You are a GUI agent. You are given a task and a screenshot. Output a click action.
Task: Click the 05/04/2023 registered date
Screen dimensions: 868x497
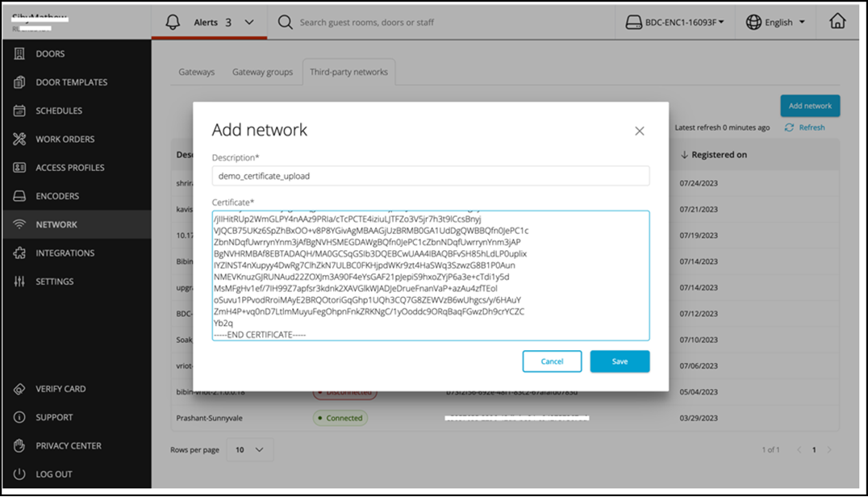699,392
